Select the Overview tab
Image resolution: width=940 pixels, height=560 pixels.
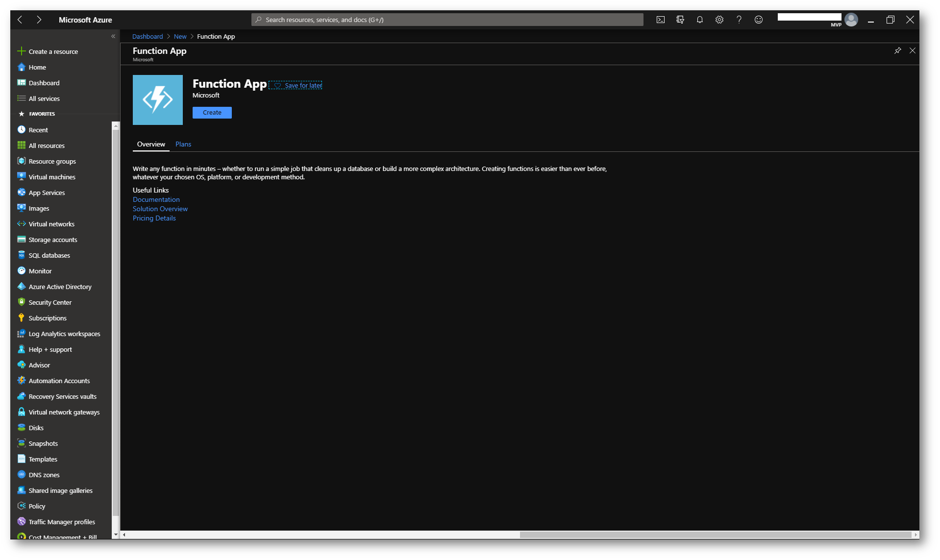click(x=151, y=144)
